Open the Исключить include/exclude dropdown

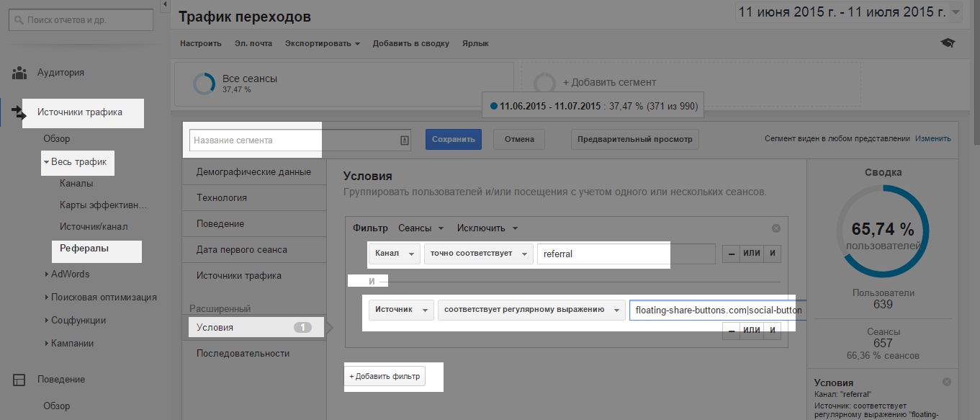coord(487,228)
